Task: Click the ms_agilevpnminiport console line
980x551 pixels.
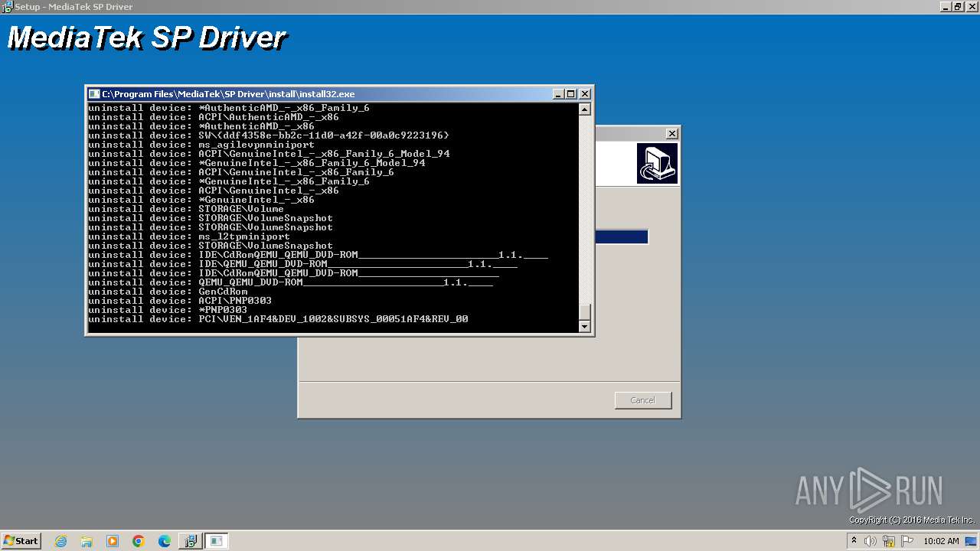Action: click(201, 145)
